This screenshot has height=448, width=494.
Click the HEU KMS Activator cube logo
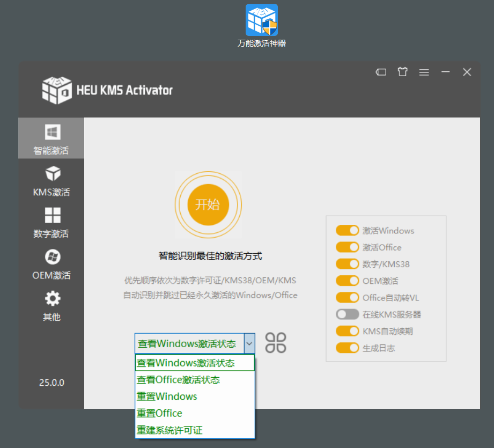click(57, 90)
